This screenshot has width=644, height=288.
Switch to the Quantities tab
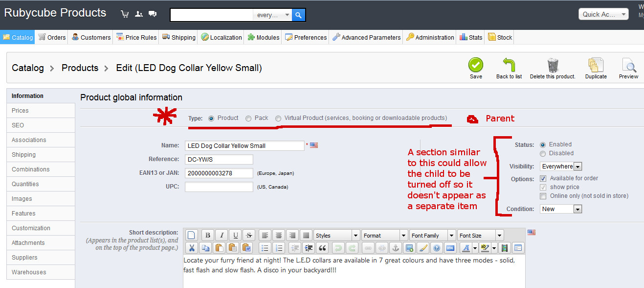[41, 184]
